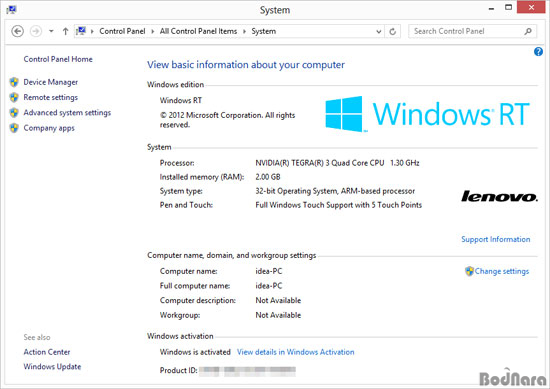This screenshot has width=550, height=389.
Task: Open Advanced system settings
Action: [67, 113]
